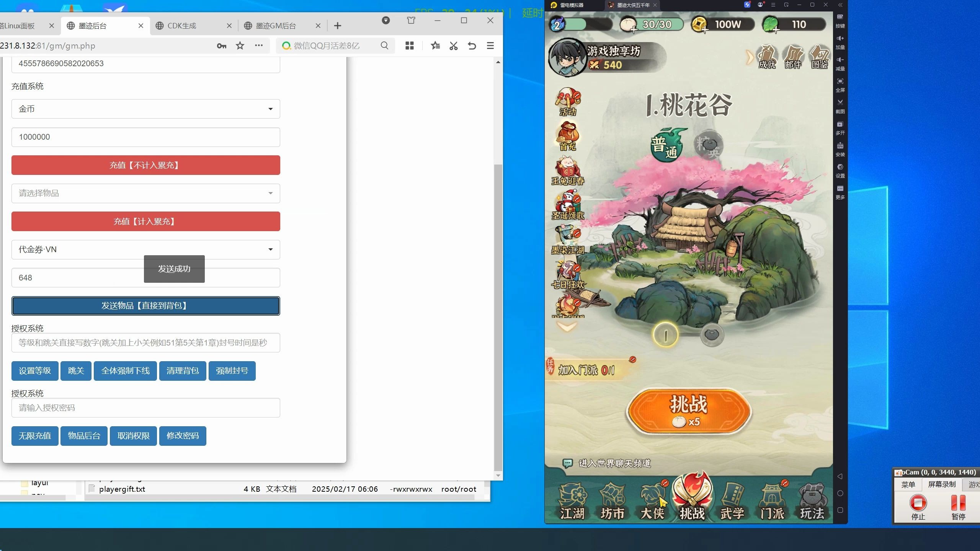Click 充值【计入累充】 red button
This screenshot has height=551, width=980.
(146, 222)
